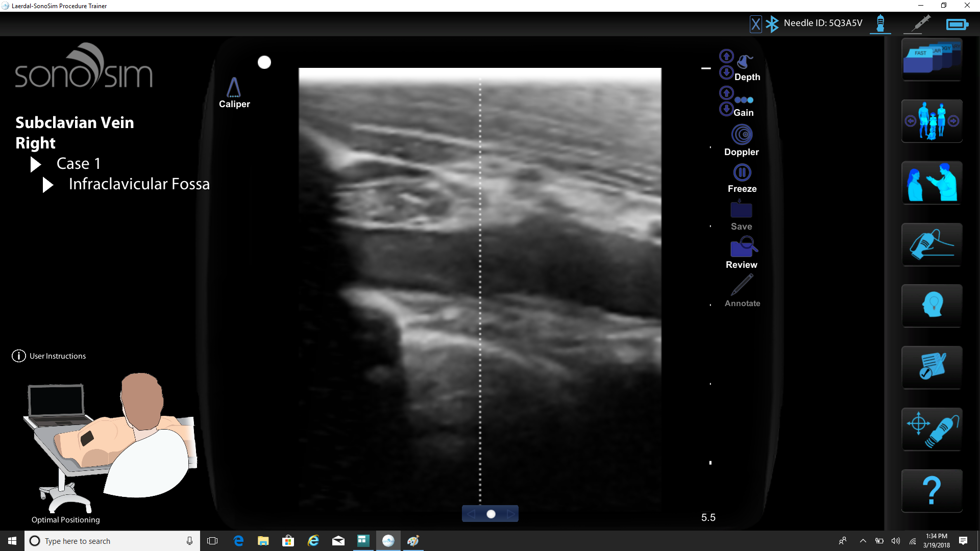Open the patient communication scenario tile
This screenshot has height=551, width=980.
click(931, 183)
